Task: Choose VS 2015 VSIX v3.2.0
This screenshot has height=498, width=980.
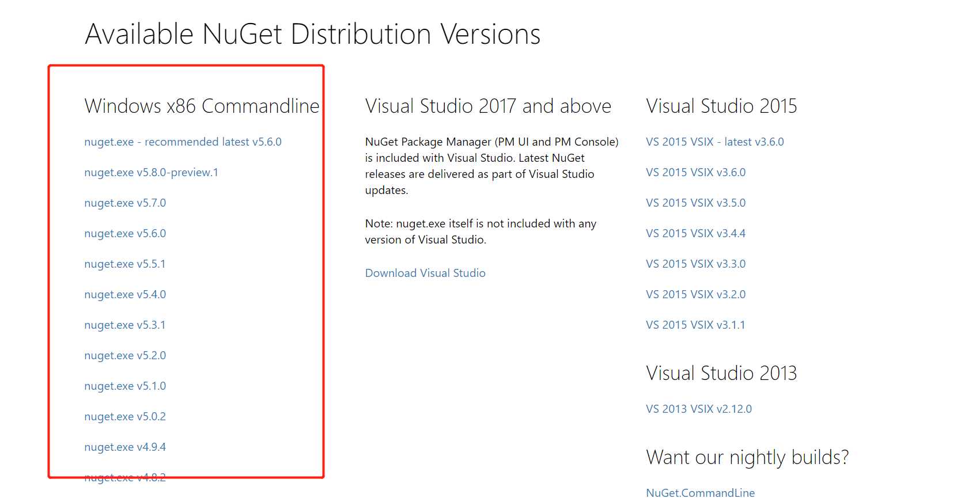Action: 695,294
